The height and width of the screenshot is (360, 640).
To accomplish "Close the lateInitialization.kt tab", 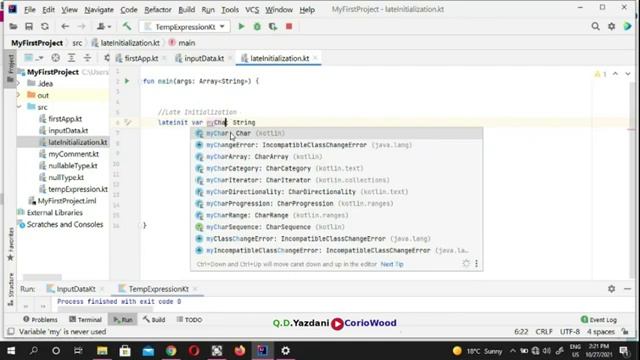I will (315, 58).
